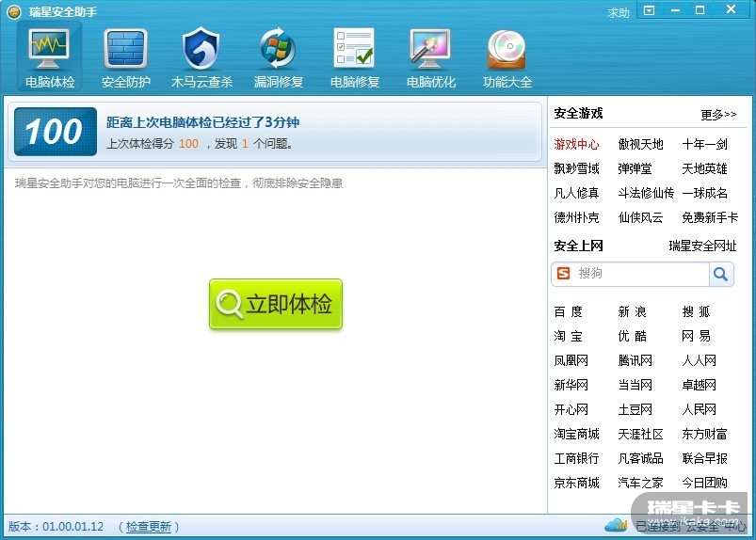Image resolution: width=756 pixels, height=540 pixels.
Task: Open 天地英雄 game link
Action: coord(704,168)
